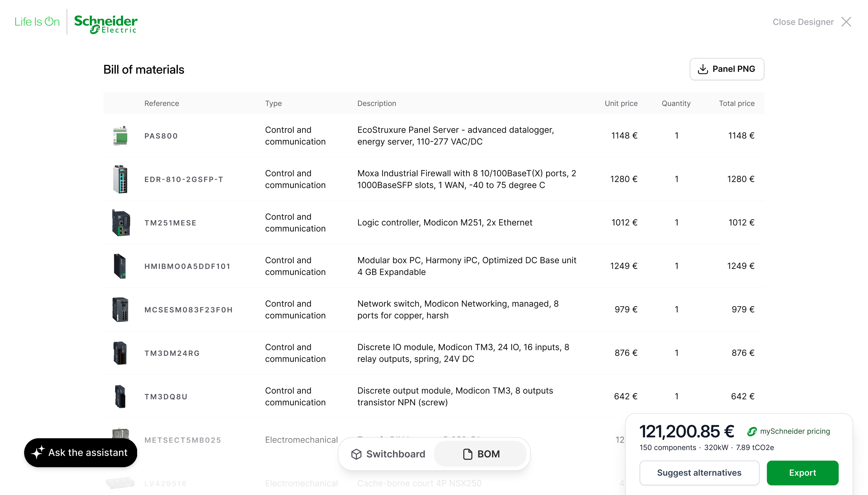Click the 876 € unit price of TM3DM24RG
Viewport: 868px width, 495px height.
coord(626,353)
